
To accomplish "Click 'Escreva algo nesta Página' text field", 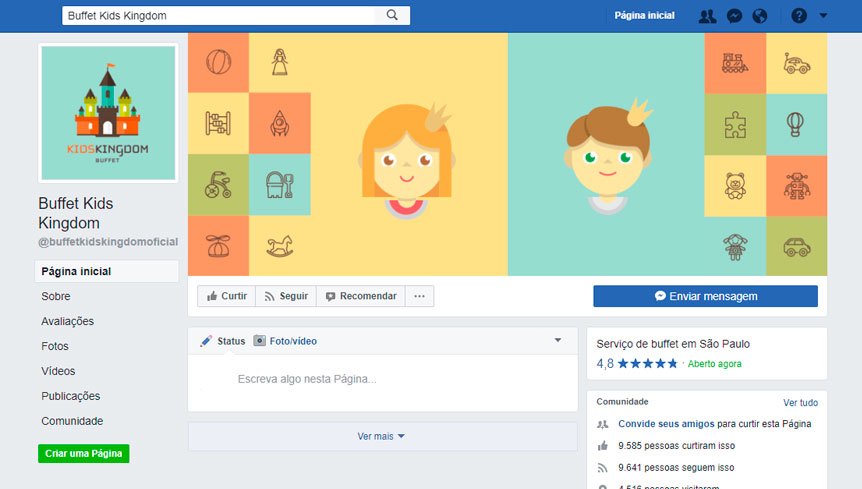I will click(383, 379).
